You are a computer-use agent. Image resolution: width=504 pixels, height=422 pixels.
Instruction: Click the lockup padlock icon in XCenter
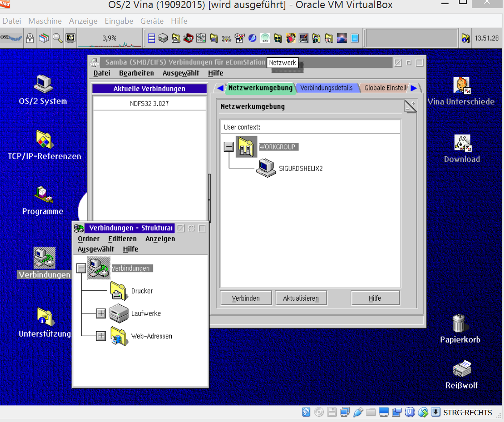[30, 38]
